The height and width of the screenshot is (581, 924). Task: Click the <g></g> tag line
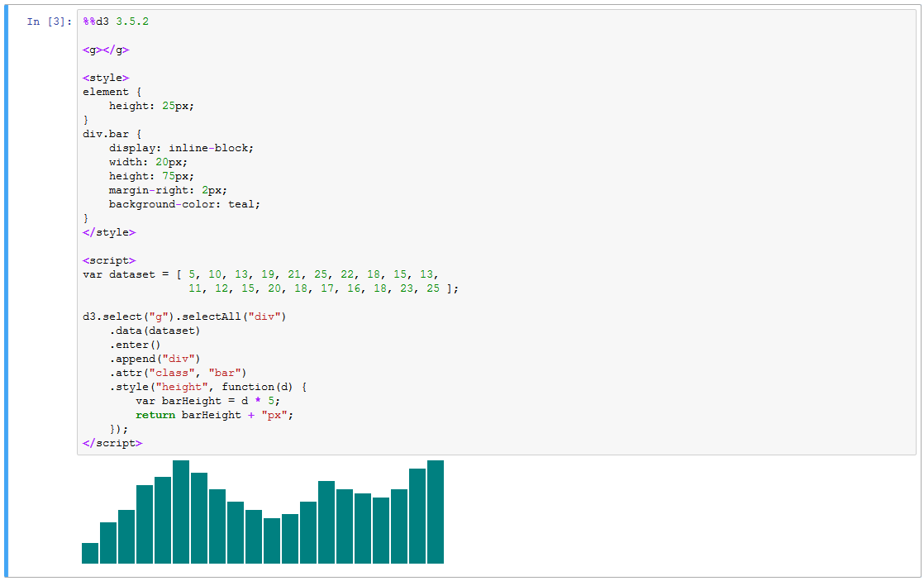(106, 50)
